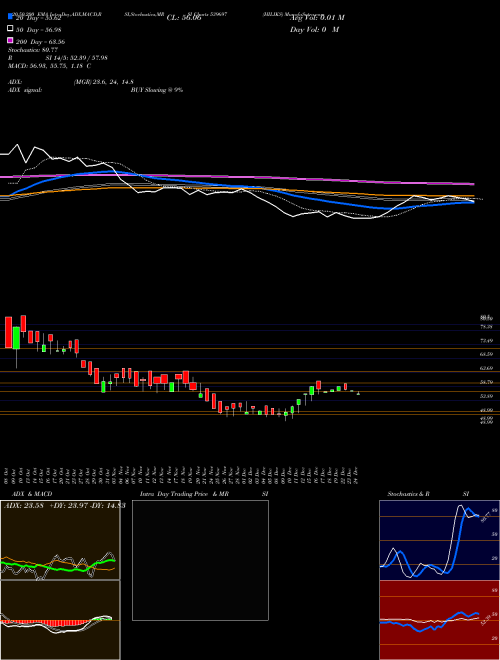Screen dimensions: 500x660
Task: Click the 'ADX: 23.58 +DY: 23.97' readout
Action: coord(45,505)
